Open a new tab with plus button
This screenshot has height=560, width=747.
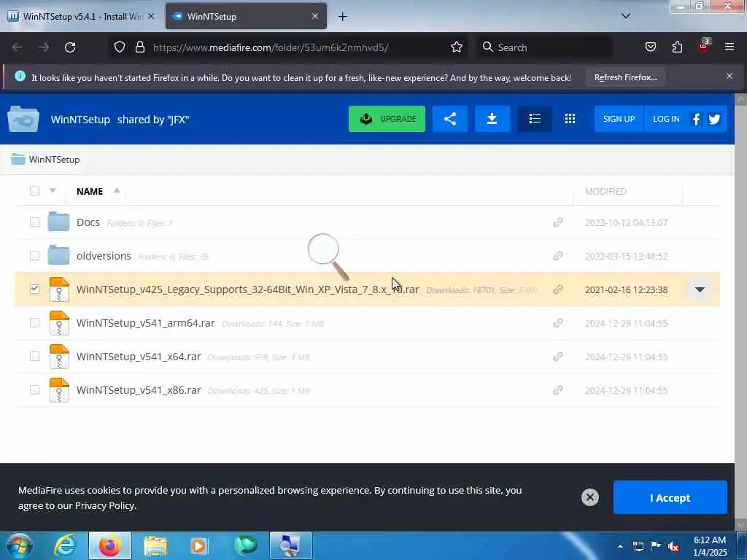[343, 17]
